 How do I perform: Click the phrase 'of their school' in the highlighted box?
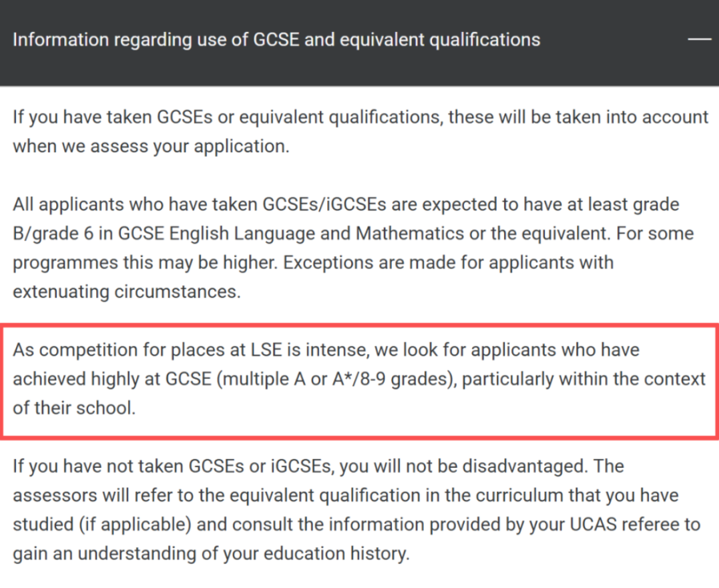73,408
